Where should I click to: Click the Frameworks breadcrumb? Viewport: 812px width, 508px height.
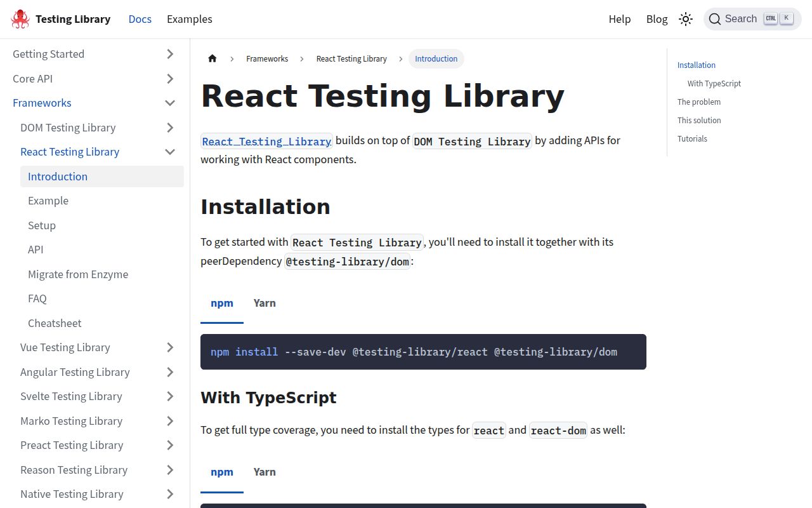tap(267, 58)
